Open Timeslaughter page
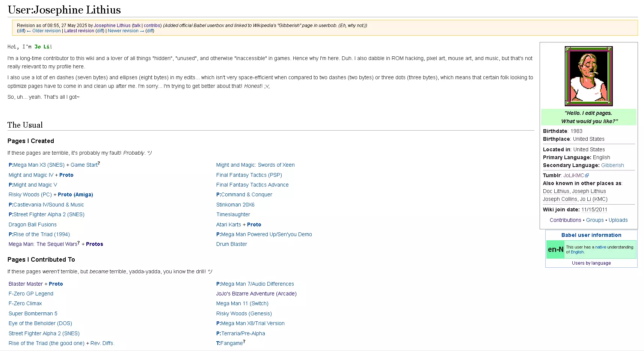Viewport: 644px width, 351px height. click(233, 214)
